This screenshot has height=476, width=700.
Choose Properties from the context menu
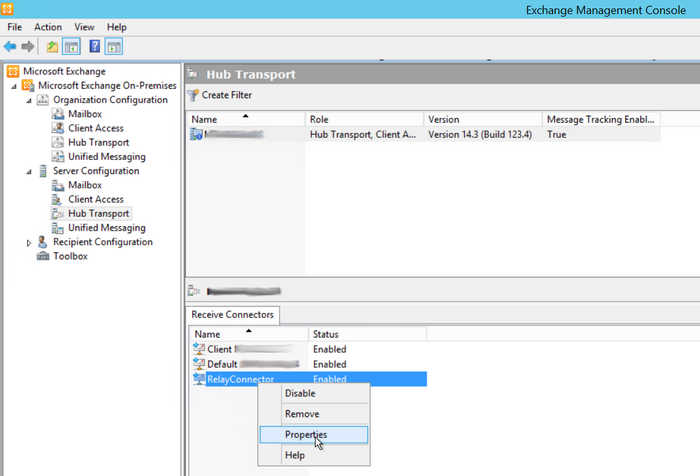click(314, 434)
